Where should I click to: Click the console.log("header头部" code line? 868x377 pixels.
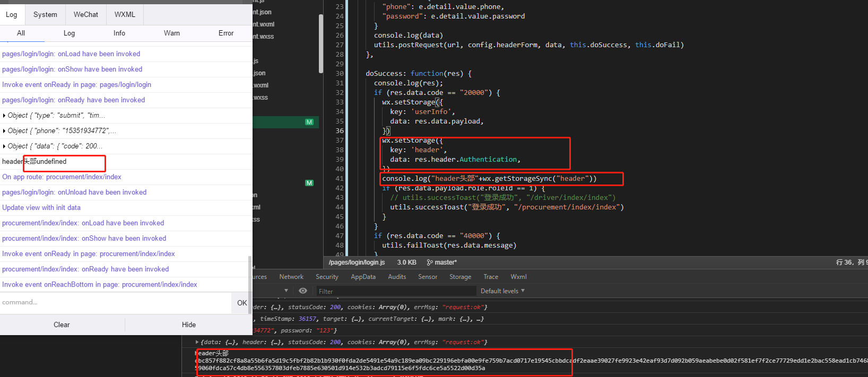489,178
